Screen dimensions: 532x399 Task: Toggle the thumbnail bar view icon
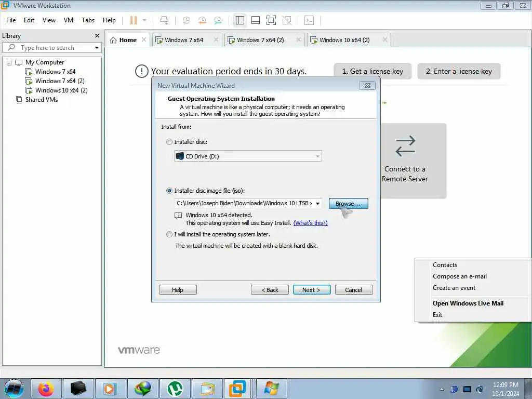click(256, 20)
